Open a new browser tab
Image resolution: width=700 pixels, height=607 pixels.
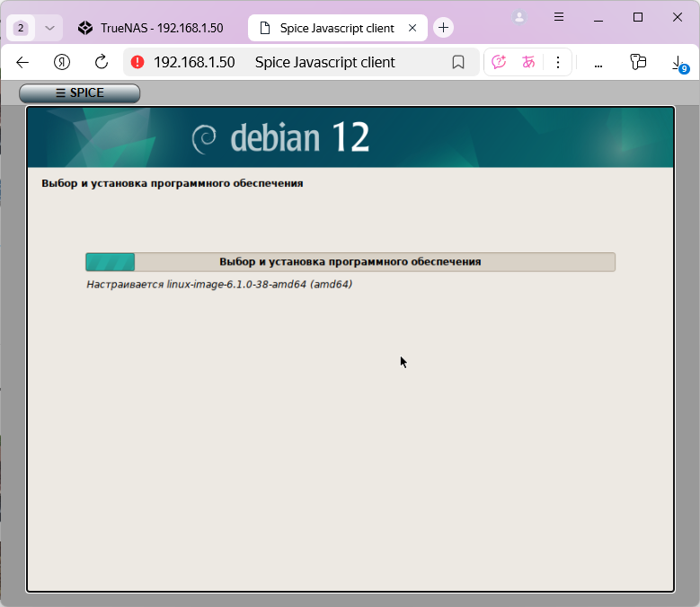pos(443,28)
